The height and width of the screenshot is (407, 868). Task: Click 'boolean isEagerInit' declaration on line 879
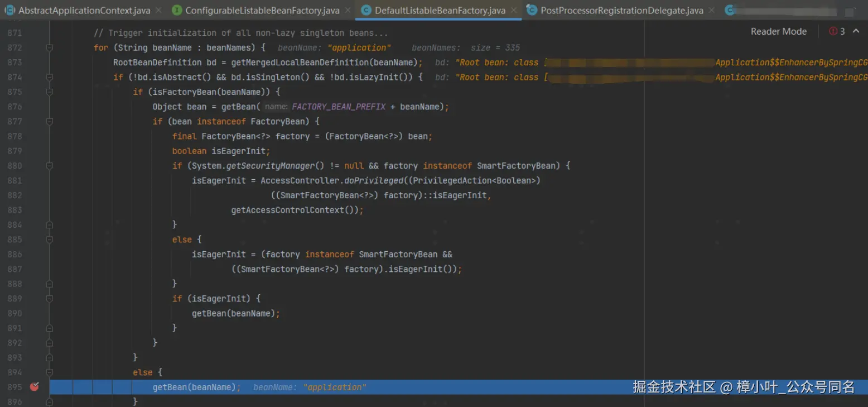(x=221, y=151)
